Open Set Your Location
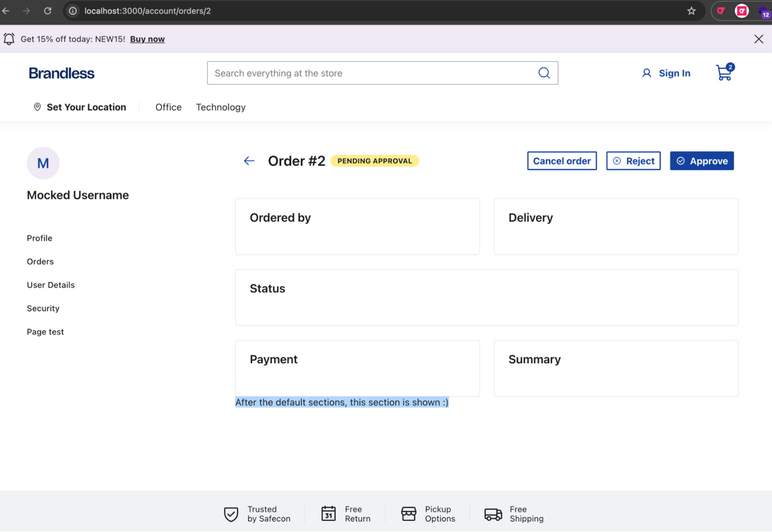 [x=86, y=107]
